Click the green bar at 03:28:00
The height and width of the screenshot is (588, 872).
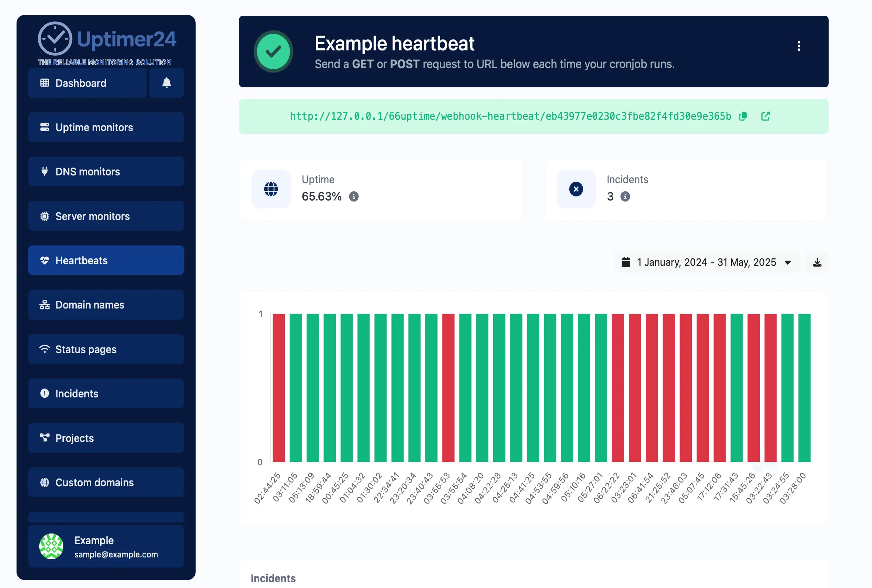pos(805,388)
